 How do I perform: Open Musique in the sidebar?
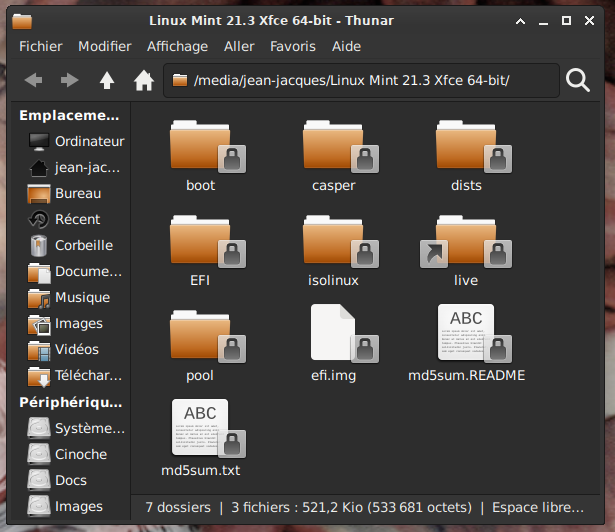pos(69,297)
